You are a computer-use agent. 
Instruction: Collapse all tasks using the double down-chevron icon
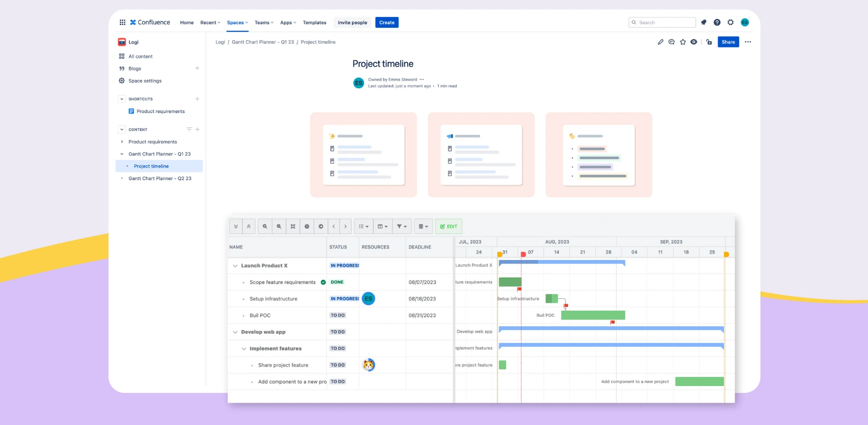[x=236, y=226]
